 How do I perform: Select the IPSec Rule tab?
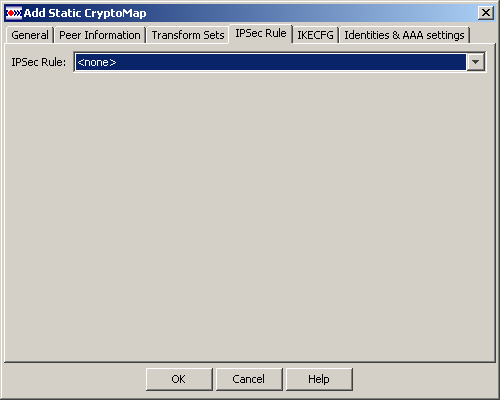pyautogui.click(x=261, y=33)
